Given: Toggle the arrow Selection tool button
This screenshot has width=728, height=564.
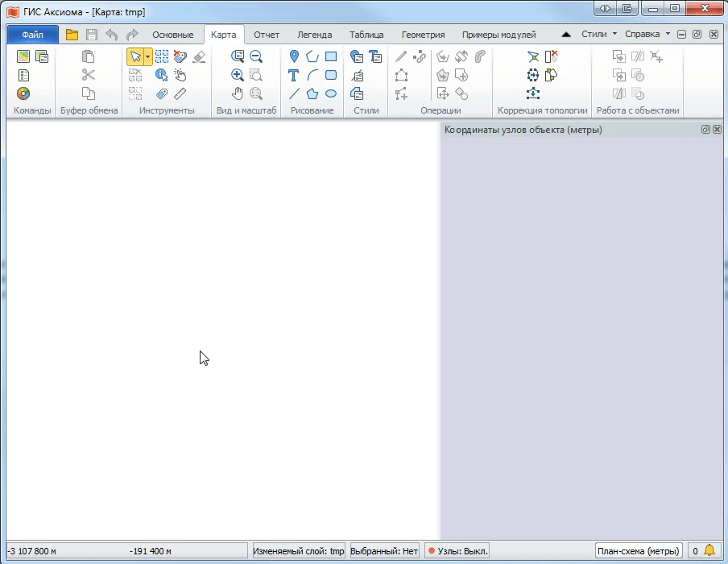Looking at the screenshot, I should [x=134, y=56].
